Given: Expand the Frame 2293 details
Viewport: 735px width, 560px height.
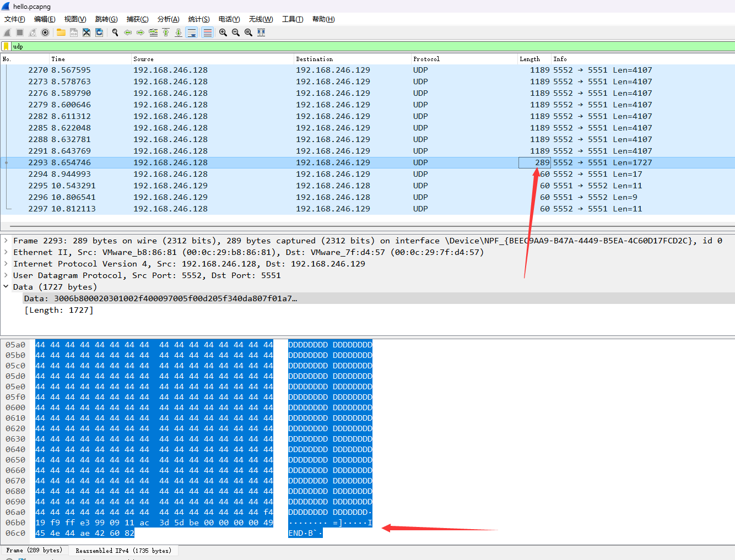Looking at the screenshot, I should pyautogui.click(x=6, y=241).
